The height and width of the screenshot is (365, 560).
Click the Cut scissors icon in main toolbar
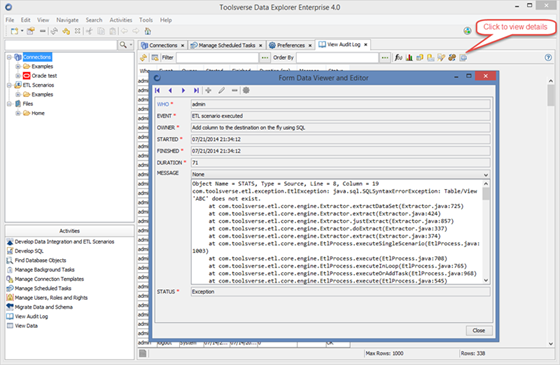coord(89,31)
